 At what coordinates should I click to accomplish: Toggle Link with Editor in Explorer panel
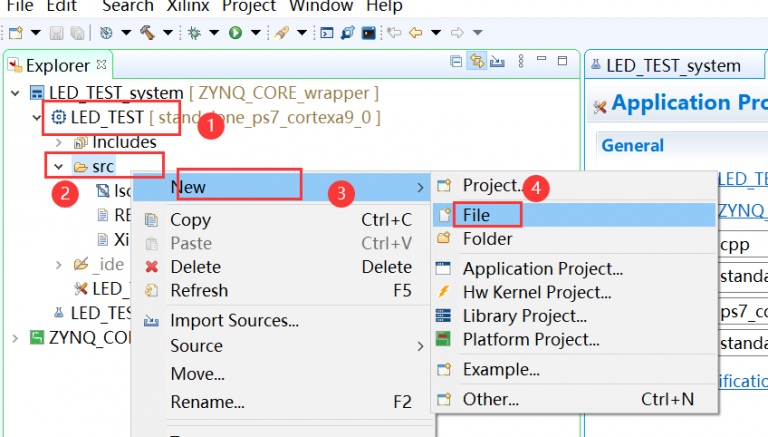(477, 63)
